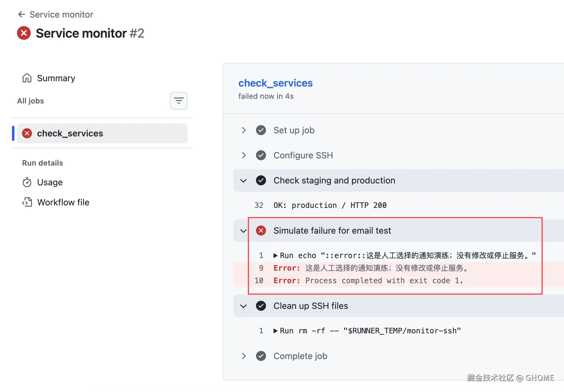
Task: Select the check_services job in sidebar
Action: pos(102,133)
